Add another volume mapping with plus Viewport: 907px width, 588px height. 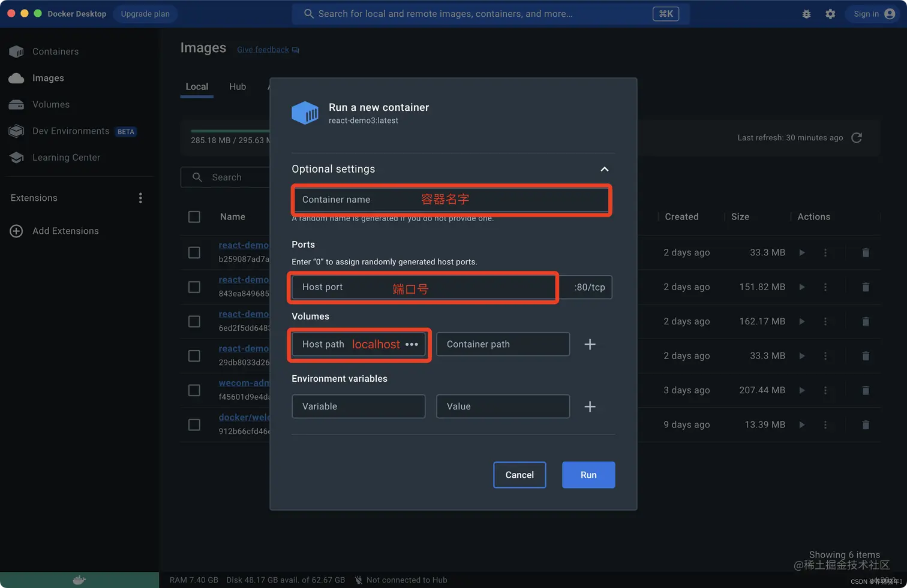click(x=590, y=344)
